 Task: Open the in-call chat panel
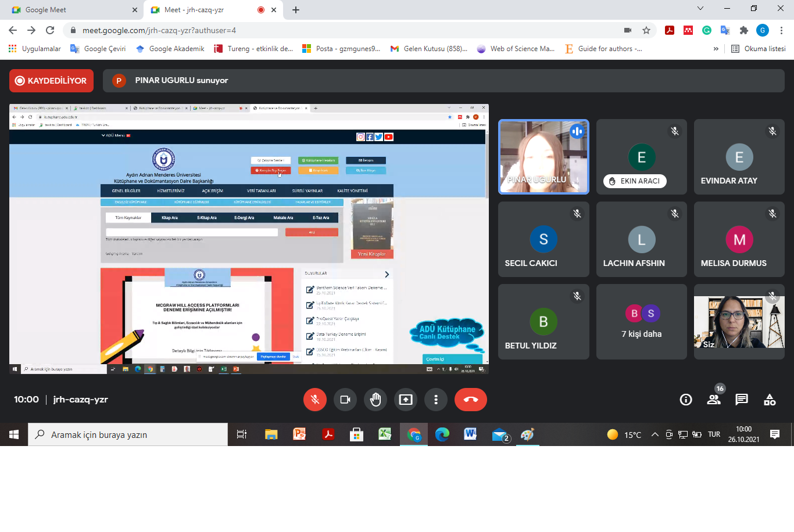click(x=742, y=400)
